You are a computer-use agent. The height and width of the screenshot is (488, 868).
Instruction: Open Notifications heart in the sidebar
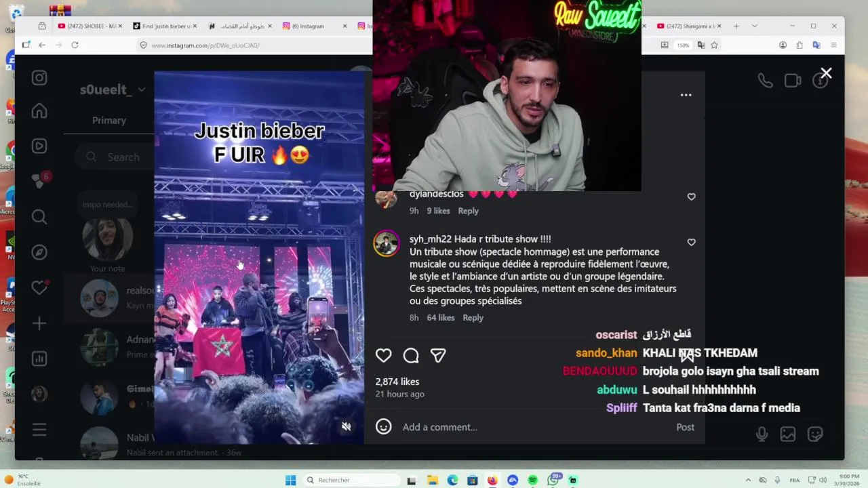(39, 287)
